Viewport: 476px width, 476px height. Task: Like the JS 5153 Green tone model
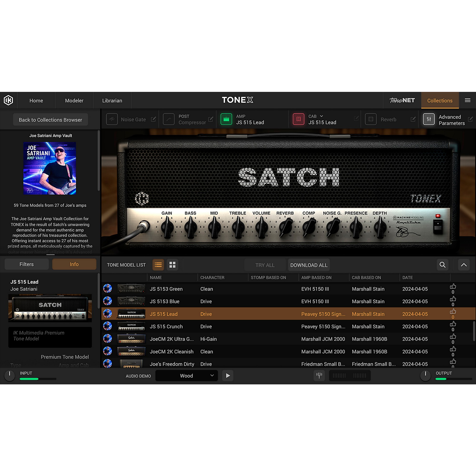453,286
